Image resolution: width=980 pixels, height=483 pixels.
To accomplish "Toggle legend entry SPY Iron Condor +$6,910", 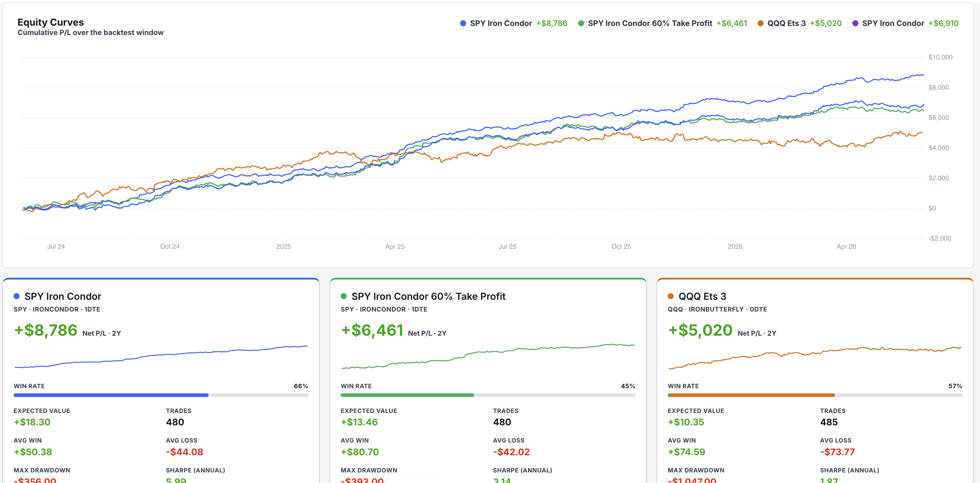I will pyautogui.click(x=905, y=23).
